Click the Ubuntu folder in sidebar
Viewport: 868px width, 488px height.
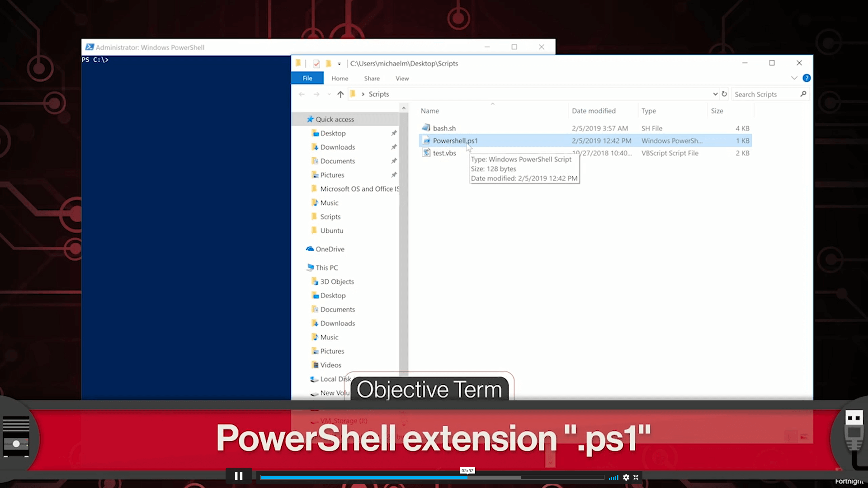pos(331,230)
